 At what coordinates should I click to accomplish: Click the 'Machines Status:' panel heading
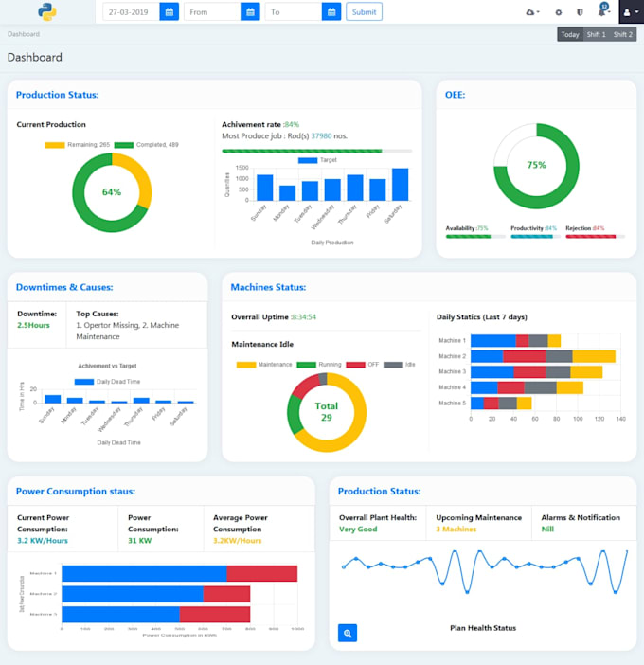pos(268,287)
